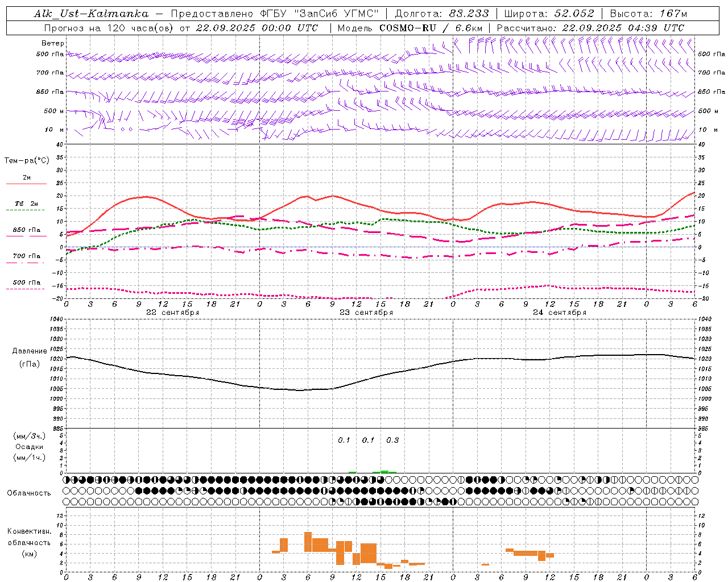Viewport: 728px width, 582px height.
Task: Click the 2м temperature legend entry
Action: pyautogui.click(x=27, y=177)
